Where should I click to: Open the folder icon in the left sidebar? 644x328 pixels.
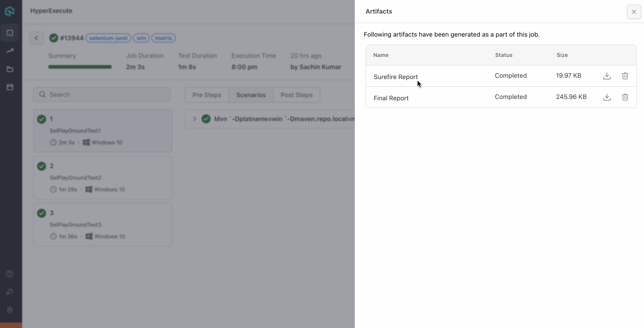10,69
